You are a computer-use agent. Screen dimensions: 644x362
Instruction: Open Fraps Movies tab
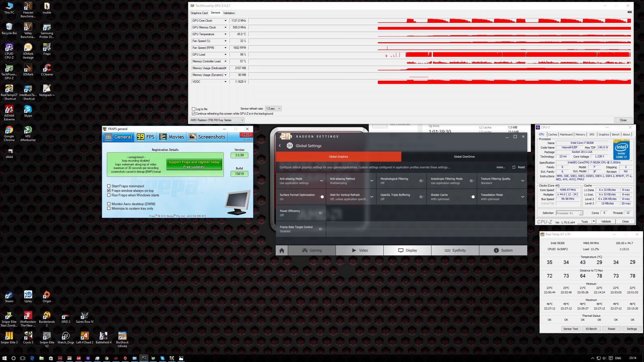[172, 137]
